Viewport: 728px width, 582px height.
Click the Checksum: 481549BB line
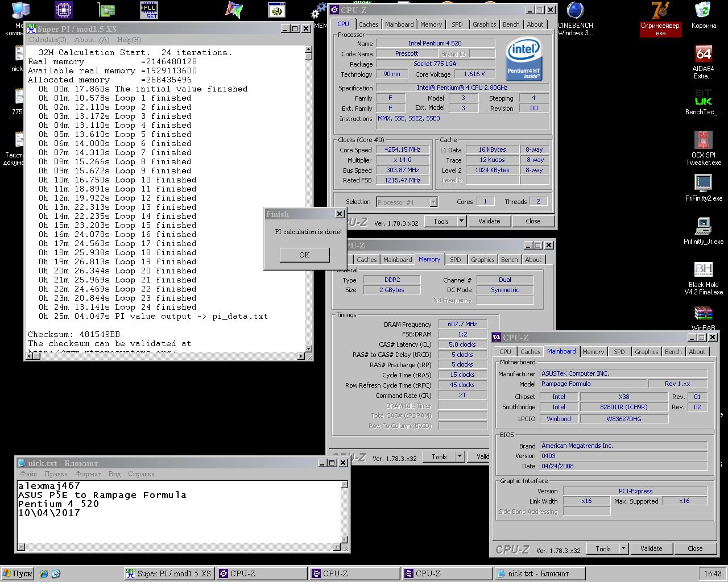pos(74,334)
